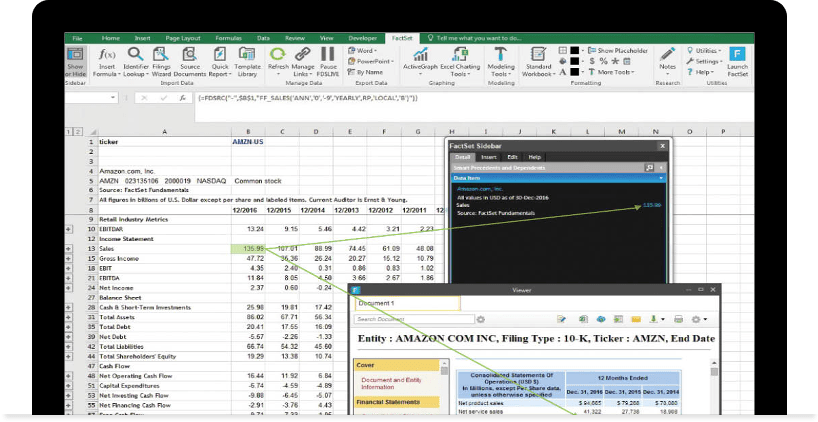Expand row group beside EBITDAR row
This screenshot has width=818, height=422.
(x=70, y=229)
